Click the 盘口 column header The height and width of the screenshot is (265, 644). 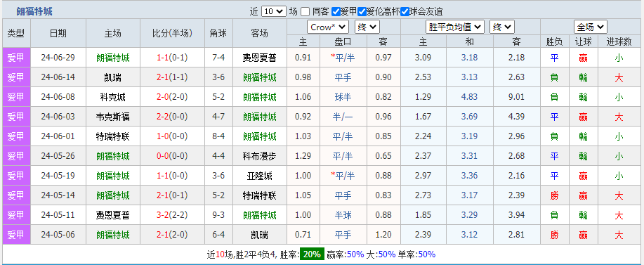coord(343,41)
